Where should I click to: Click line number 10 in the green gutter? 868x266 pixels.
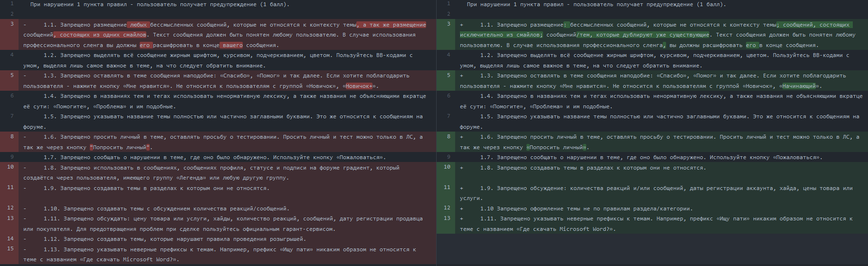tap(447, 167)
